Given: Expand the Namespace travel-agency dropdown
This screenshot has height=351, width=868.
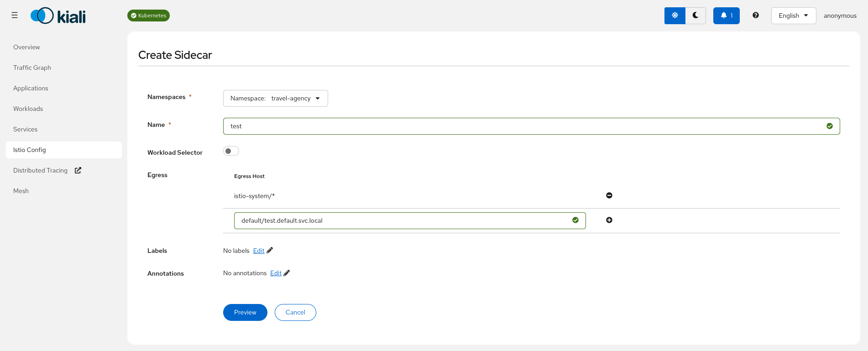Looking at the screenshot, I should coord(275,99).
